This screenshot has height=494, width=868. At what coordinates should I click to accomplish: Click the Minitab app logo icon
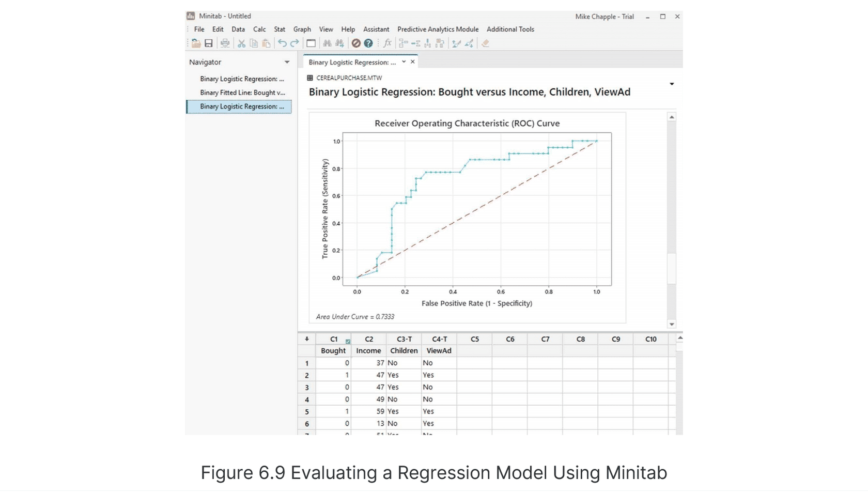191,16
